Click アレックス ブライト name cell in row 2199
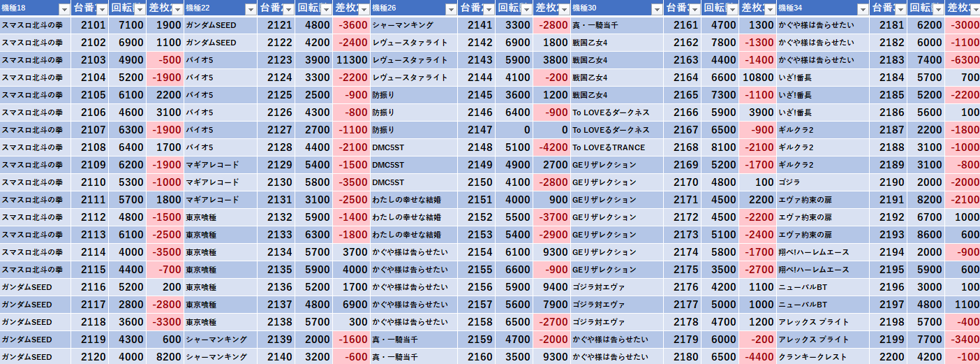This screenshot has width=980, height=364. 823,340
